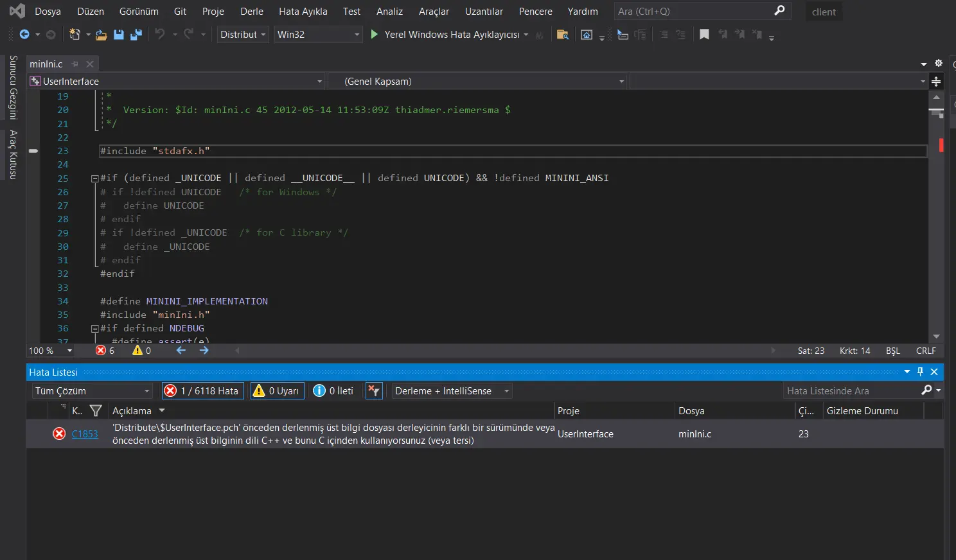
Task: Click the Save disk icon in toolbar
Action: click(119, 35)
